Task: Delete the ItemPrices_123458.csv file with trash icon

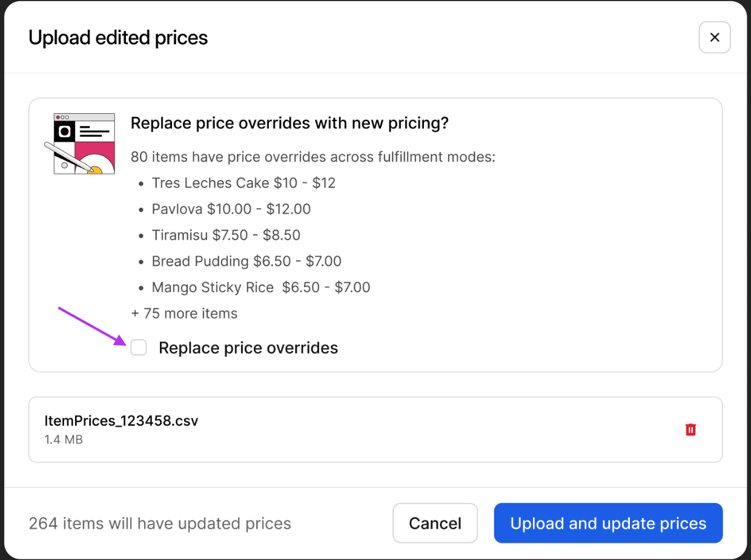Action: 690,430
